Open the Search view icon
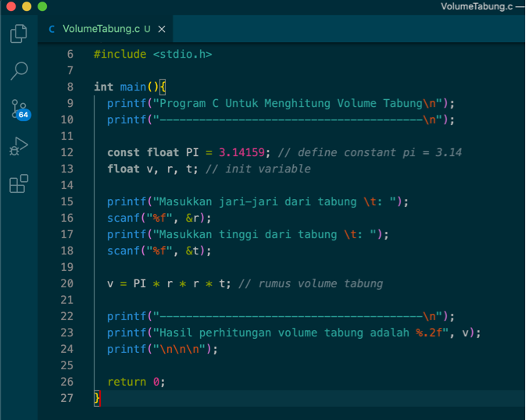The height and width of the screenshot is (420, 526). 19,71
